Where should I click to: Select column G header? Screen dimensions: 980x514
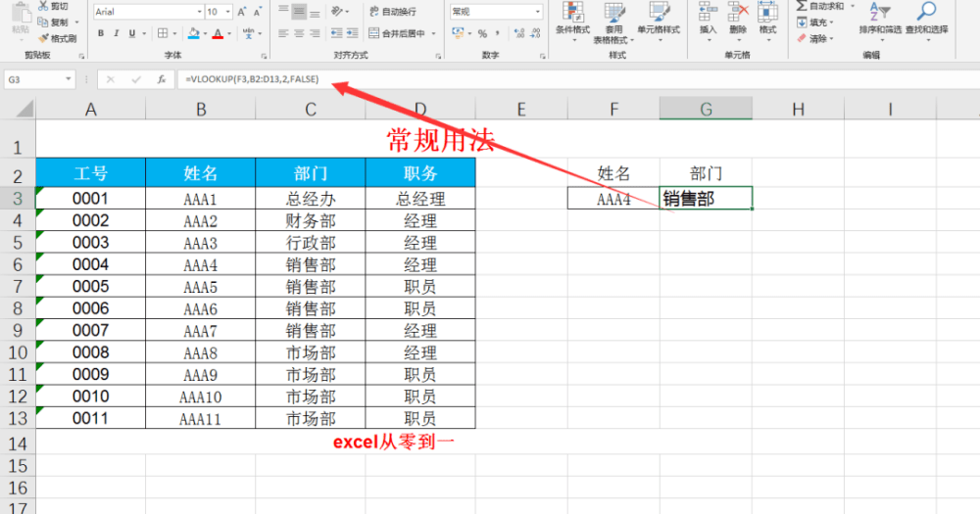pyautogui.click(x=706, y=110)
